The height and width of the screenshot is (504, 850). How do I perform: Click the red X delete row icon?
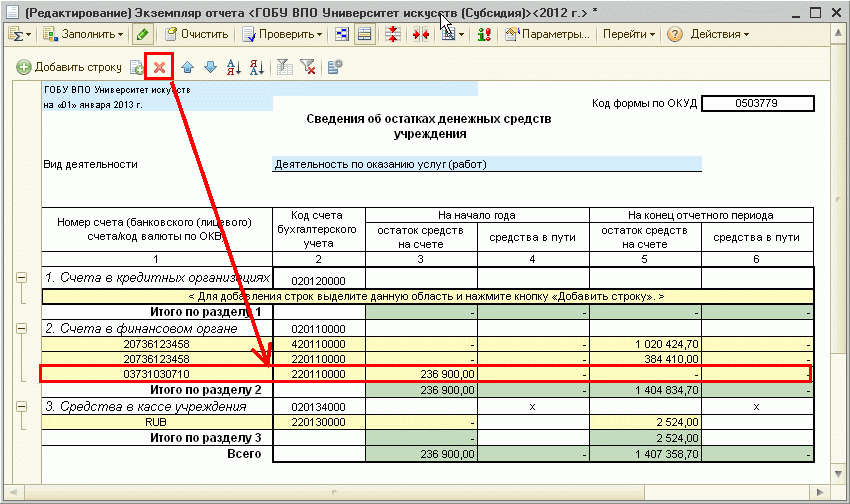pos(159,67)
